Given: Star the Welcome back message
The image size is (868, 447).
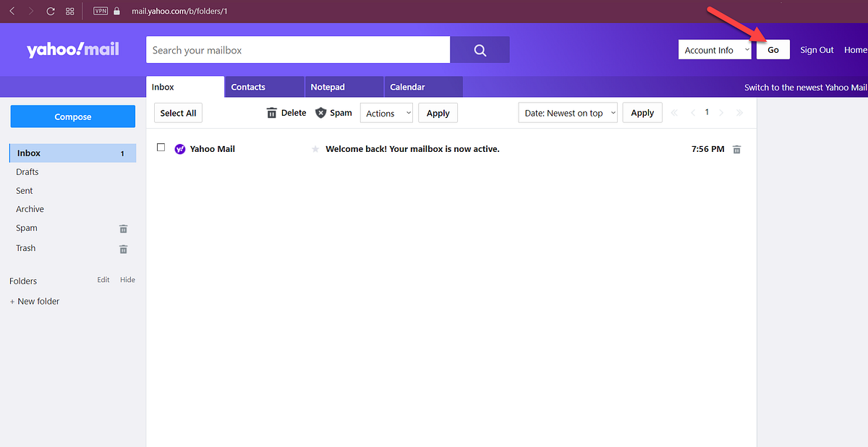Looking at the screenshot, I should [315, 149].
